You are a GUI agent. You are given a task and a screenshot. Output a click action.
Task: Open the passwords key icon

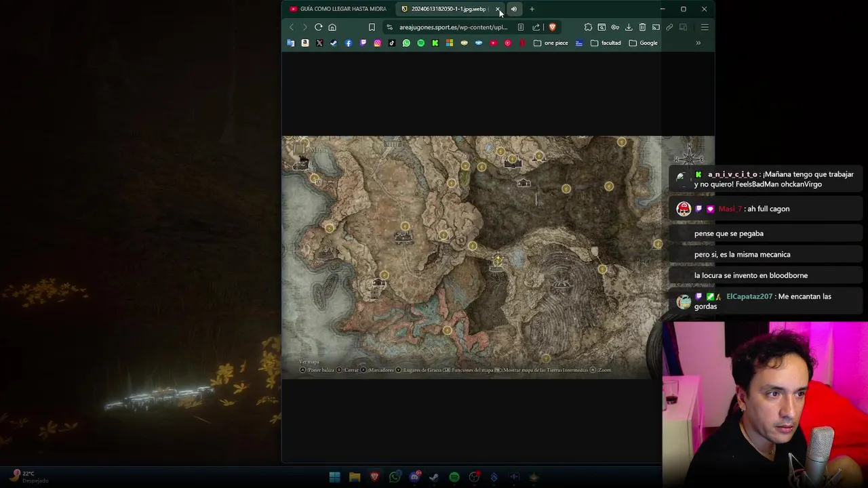pyautogui.click(x=615, y=27)
